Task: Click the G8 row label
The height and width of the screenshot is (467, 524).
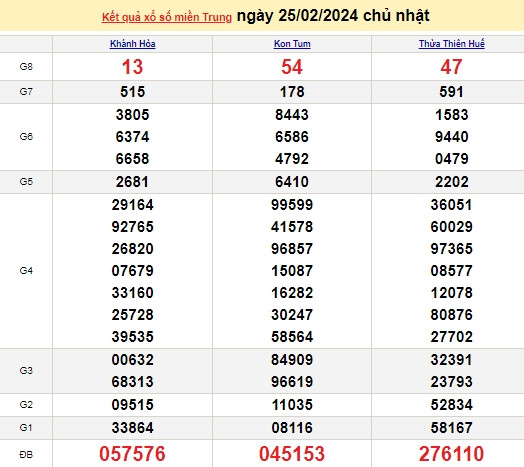Action: (x=26, y=67)
